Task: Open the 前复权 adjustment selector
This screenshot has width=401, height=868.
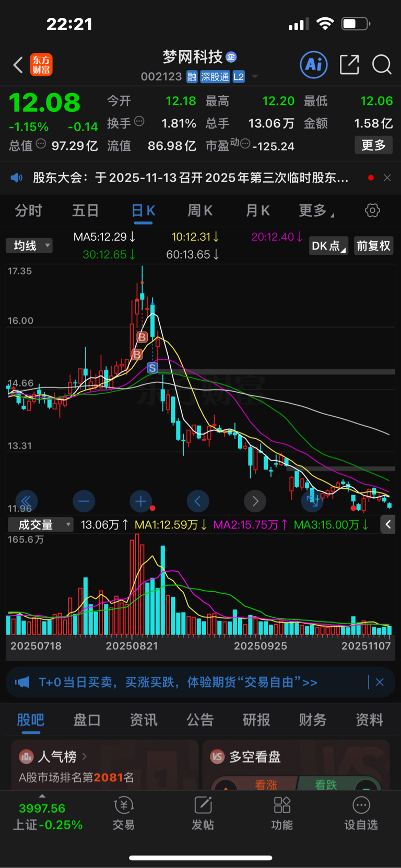Action: pos(373,245)
